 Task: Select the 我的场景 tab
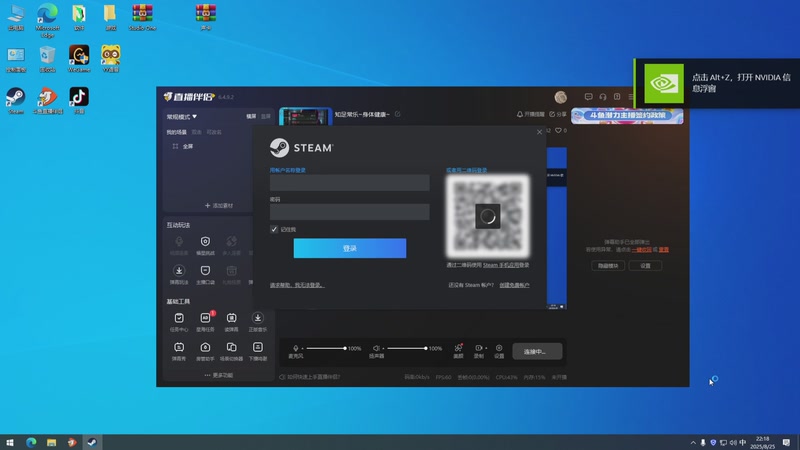click(177, 132)
